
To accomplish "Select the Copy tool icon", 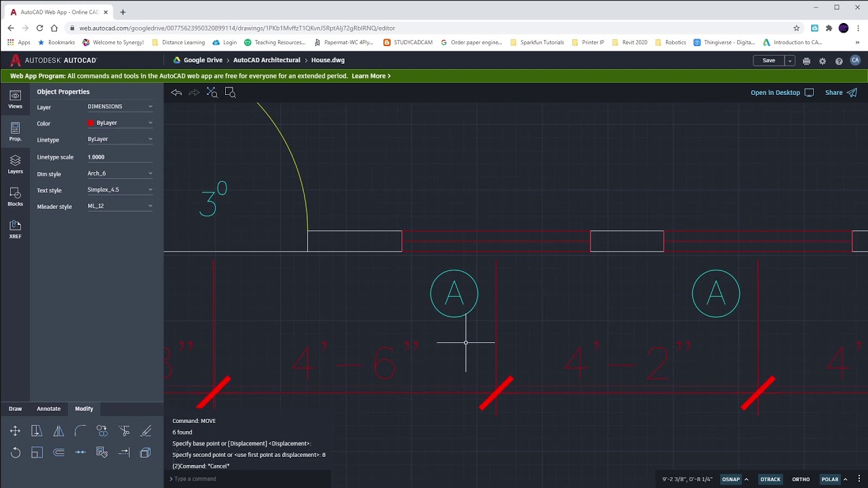I will point(102,431).
